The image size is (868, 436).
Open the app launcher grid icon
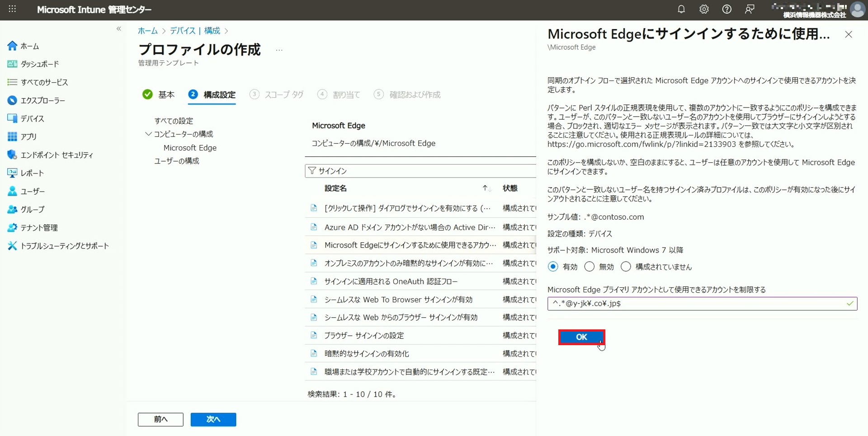12,9
